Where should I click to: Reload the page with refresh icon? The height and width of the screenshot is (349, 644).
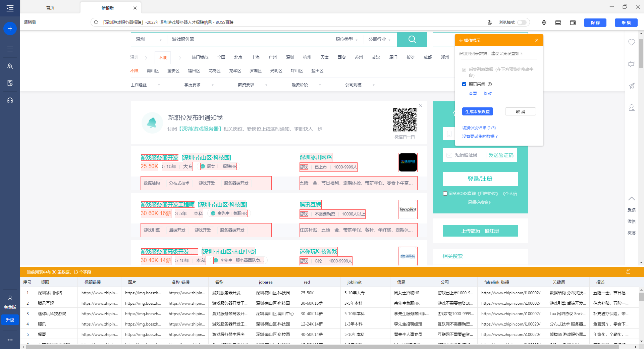coord(96,22)
